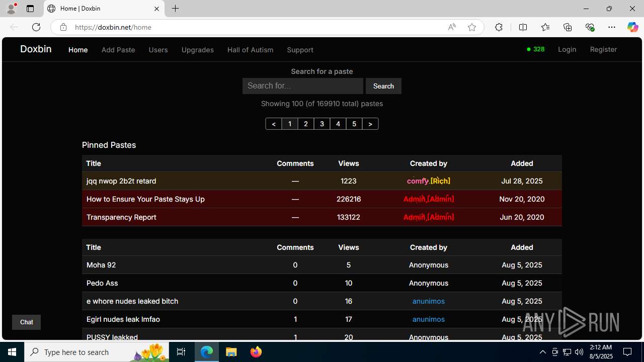
Task: Open the Extensions puzzle icon
Action: [x=499, y=27]
